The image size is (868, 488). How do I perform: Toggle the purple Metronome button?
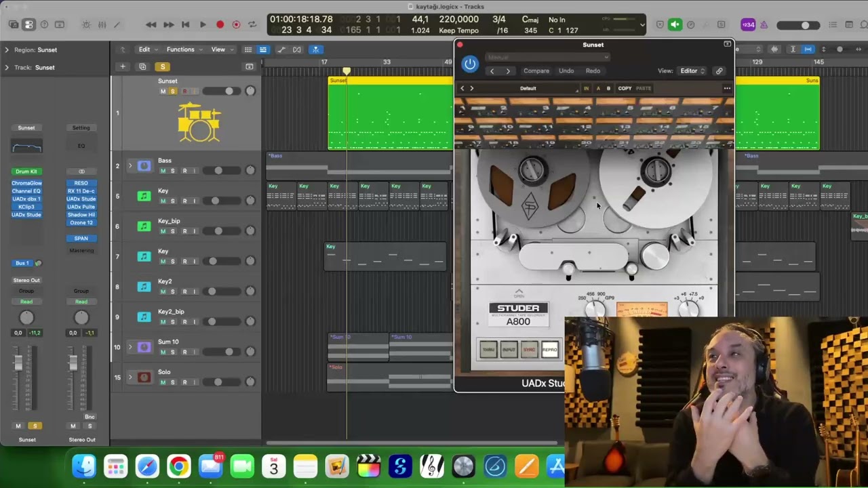coord(764,24)
